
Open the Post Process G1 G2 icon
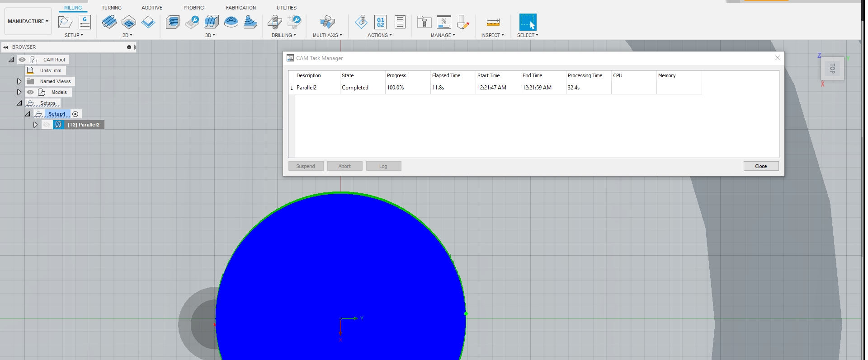(381, 22)
